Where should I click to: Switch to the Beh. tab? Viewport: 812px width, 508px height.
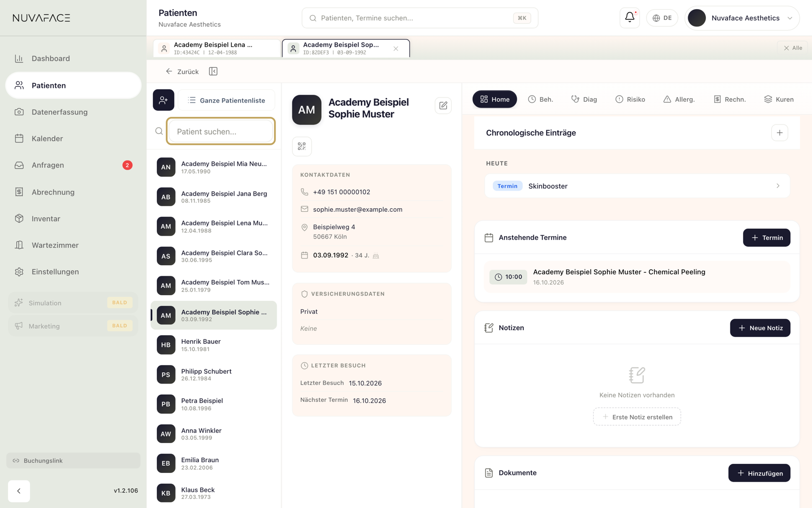coord(540,100)
